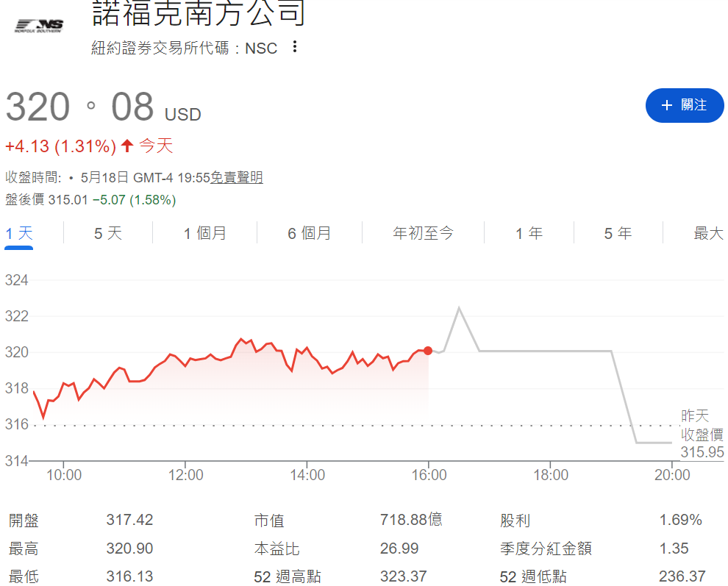Click the +4.13 (1.31%) price change text
Screen dimensions: 728x586
click(60, 146)
